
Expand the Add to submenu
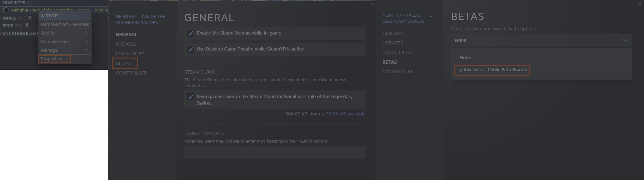(65, 33)
